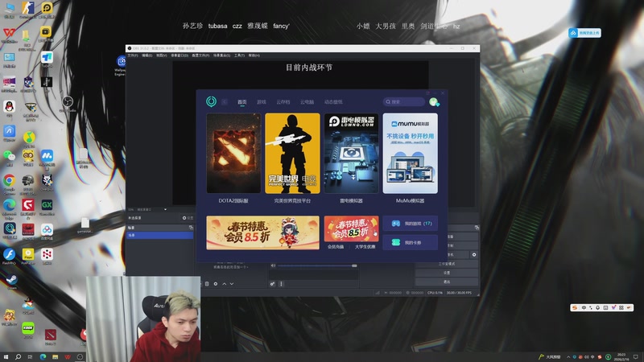644x362 pixels.
Task: Open the user avatar profile in launcher
Action: click(434, 102)
